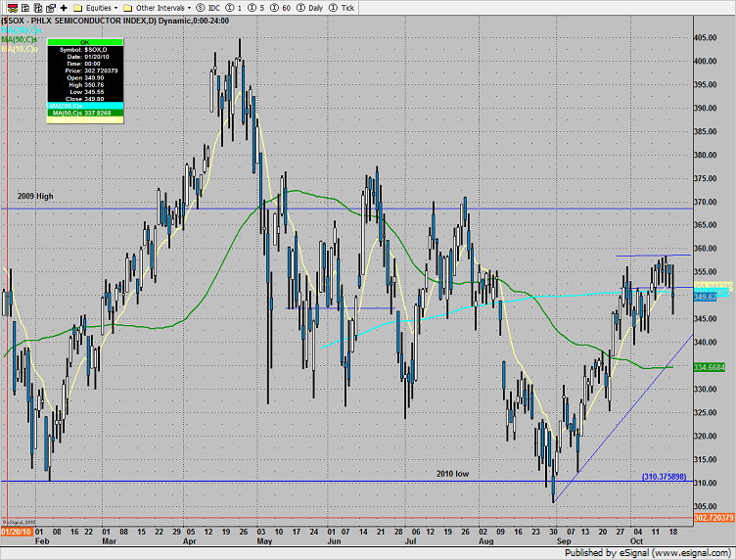Open the Equities dropdown arrow
Viewport: 736px width, 560px height.
point(115,8)
